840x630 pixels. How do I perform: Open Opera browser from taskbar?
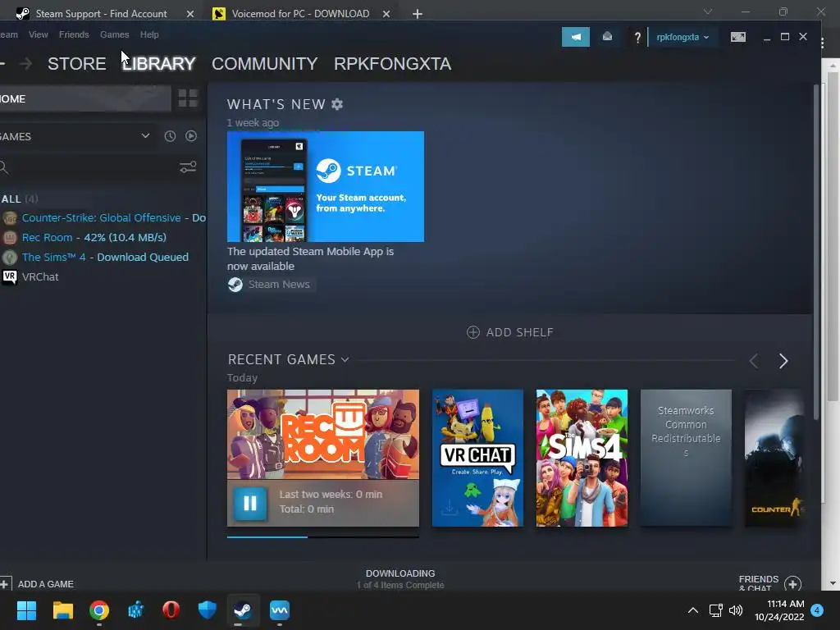(171, 609)
